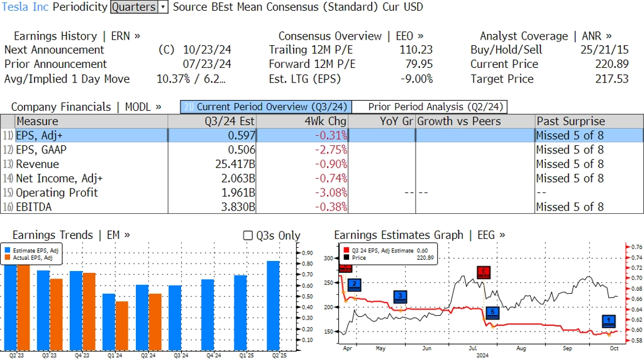Image resolution: width=644 pixels, height=361 pixels.
Task: Click EPS GAAP 4Wk change -2.75%
Action: point(331,150)
